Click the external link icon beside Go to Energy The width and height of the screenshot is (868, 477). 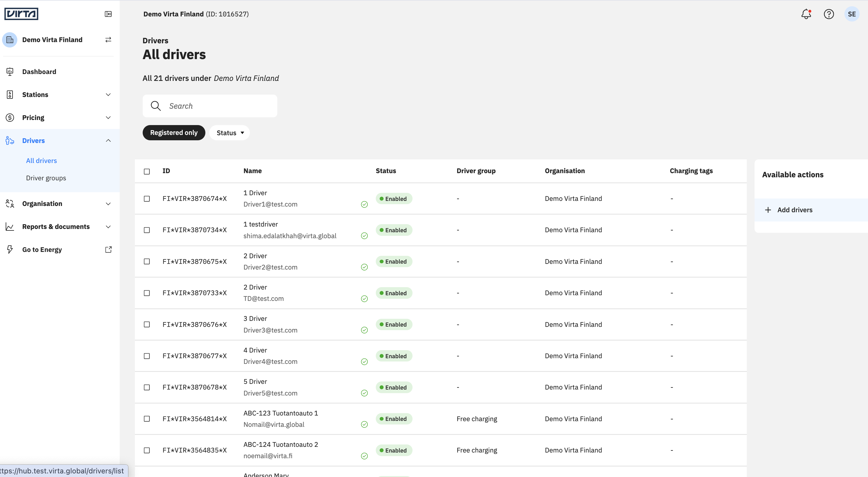[108, 250]
